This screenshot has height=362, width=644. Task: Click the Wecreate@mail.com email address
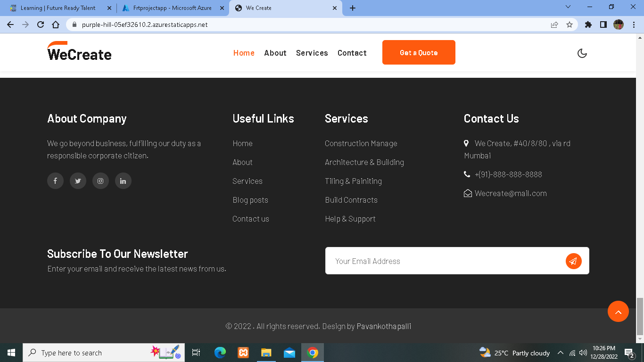click(511, 193)
